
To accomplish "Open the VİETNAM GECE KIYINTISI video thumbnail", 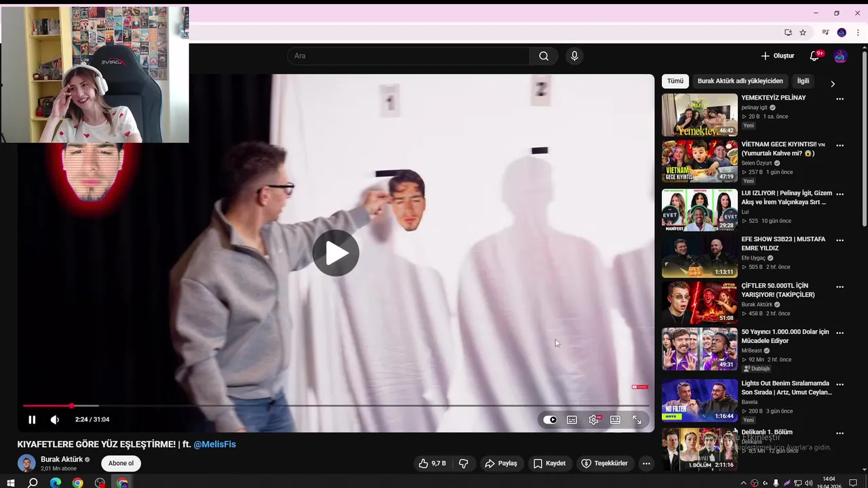I will [x=699, y=161].
